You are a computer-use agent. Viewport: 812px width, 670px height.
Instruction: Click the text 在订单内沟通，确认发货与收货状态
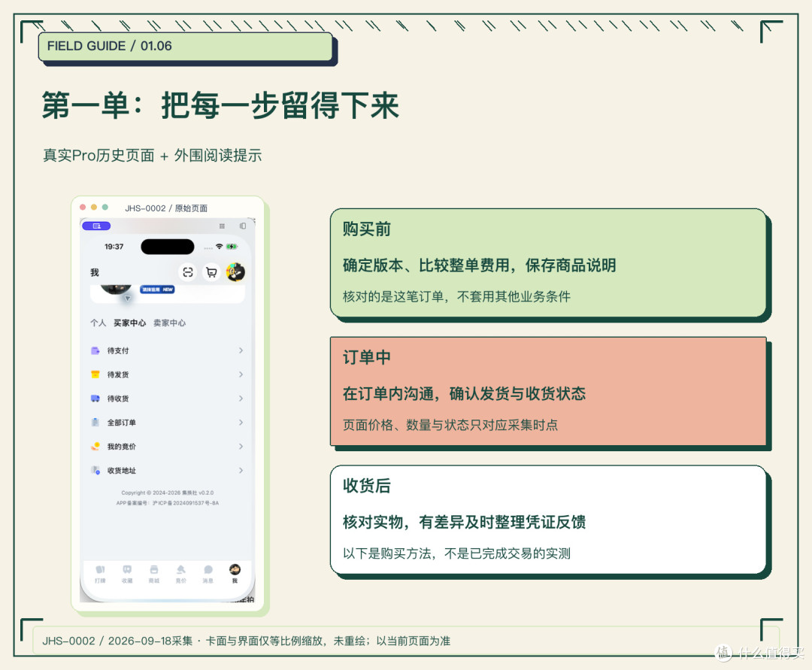(x=464, y=393)
